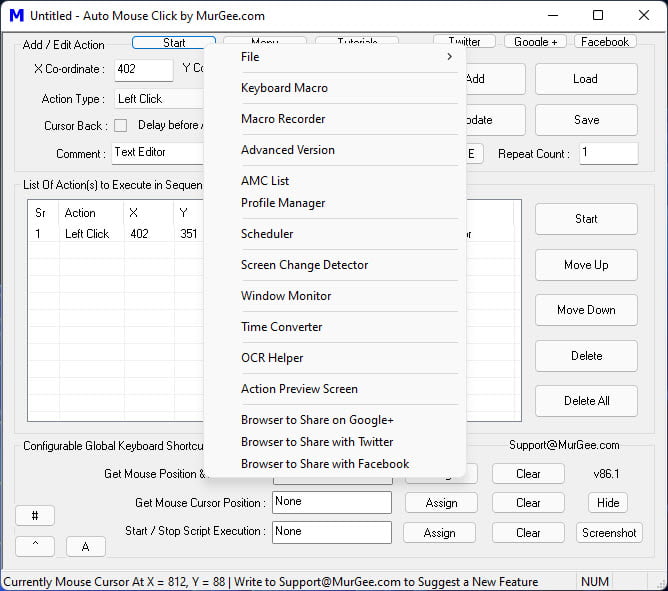The height and width of the screenshot is (591, 668).
Task: Click the Screenshot button
Action: coord(609,533)
